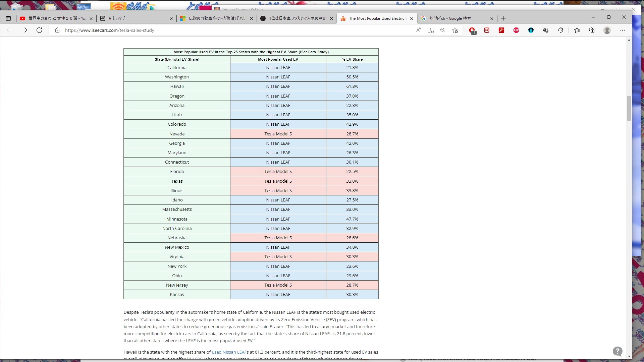Close the 新しいタブ tab
The width and height of the screenshot is (644, 362).
[x=171, y=18]
